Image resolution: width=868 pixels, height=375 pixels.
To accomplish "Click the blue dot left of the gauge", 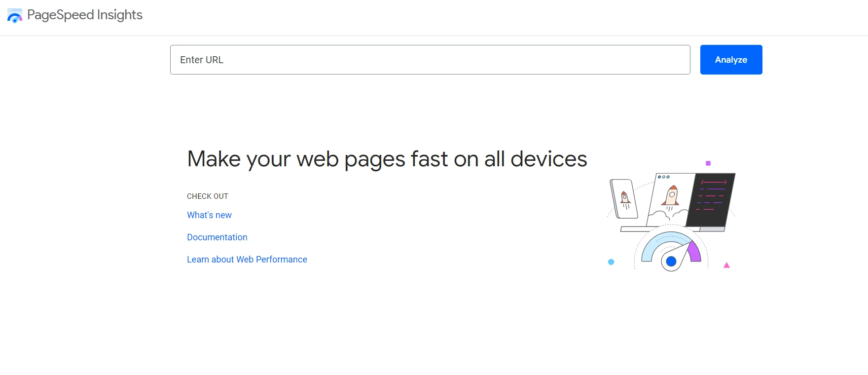I will [611, 263].
